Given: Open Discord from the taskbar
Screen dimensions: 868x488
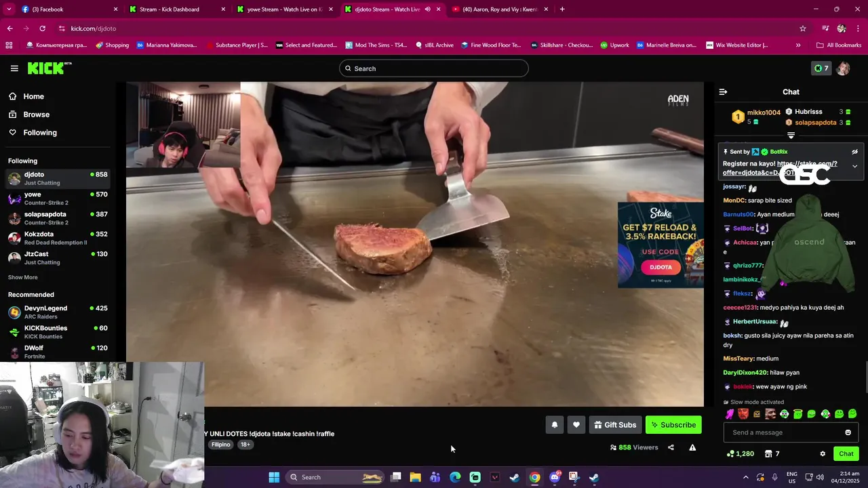Looking at the screenshot, I should tap(554, 477).
